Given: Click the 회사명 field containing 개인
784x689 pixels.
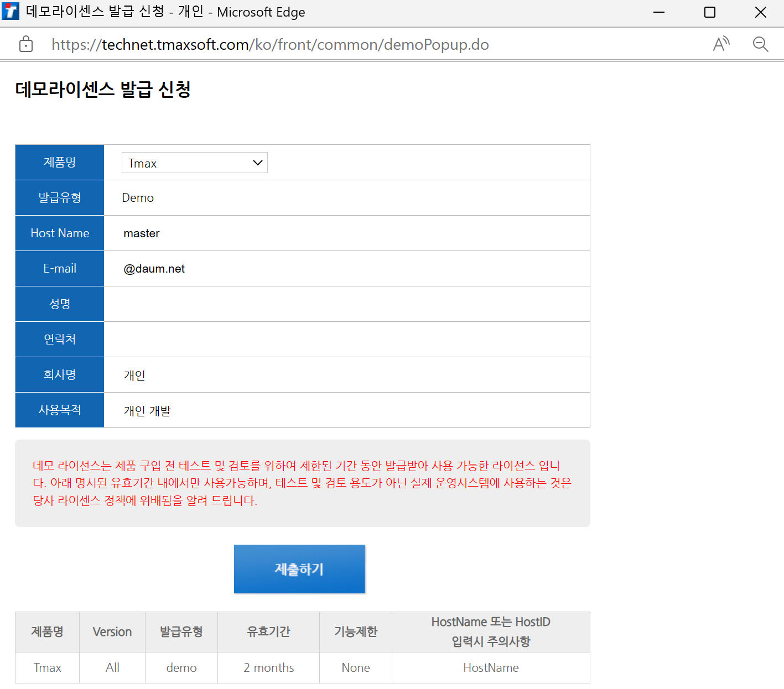Looking at the screenshot, I should 347,375.
